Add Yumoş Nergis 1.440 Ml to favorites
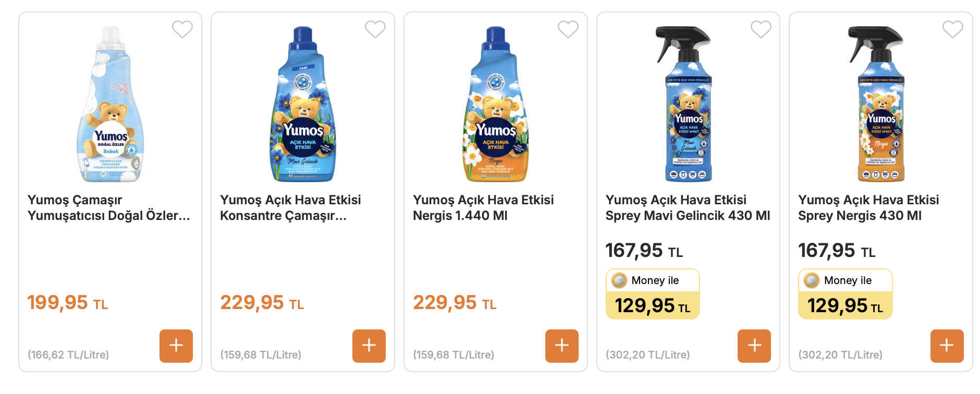 (568, 29)
